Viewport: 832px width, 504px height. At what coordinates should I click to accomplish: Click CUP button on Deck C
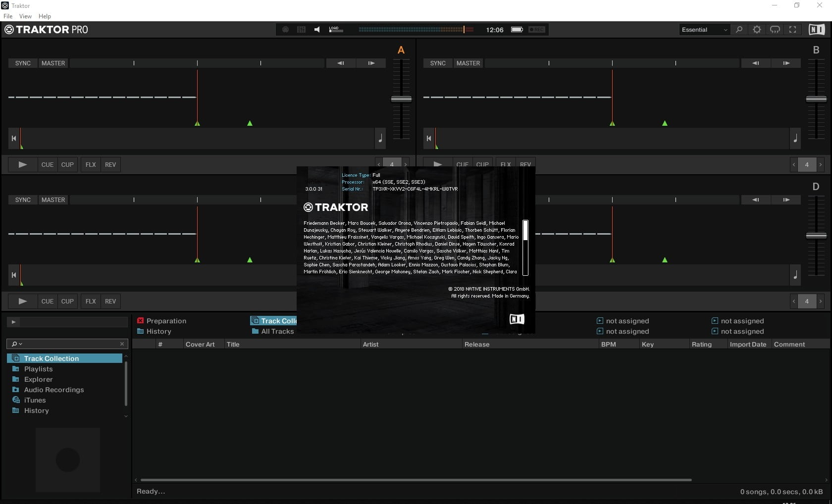point(67,302)
